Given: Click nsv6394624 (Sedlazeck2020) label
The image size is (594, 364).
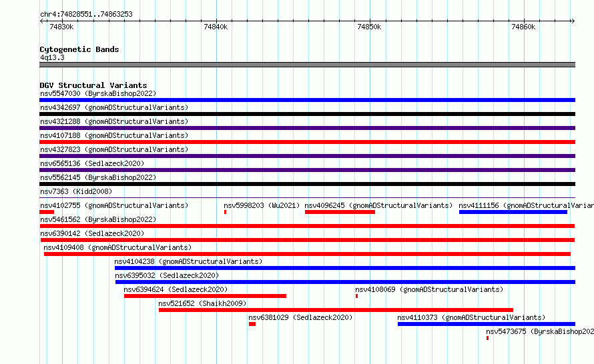Looking at the screenshot, I should click(x=176, y=289).
